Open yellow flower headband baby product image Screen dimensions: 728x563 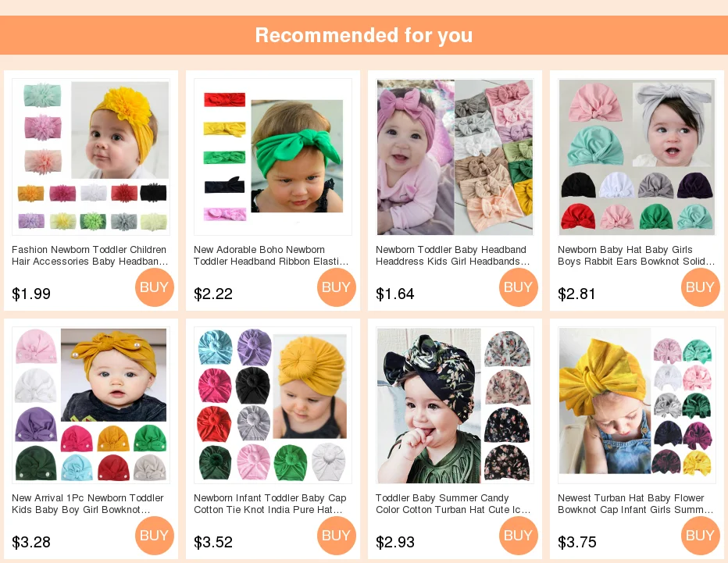click(x=91, y=157)
